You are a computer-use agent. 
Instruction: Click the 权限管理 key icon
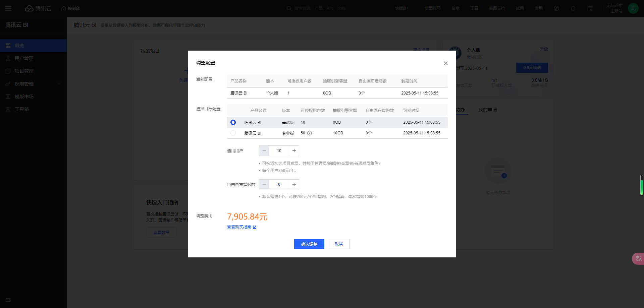point(8,84)
